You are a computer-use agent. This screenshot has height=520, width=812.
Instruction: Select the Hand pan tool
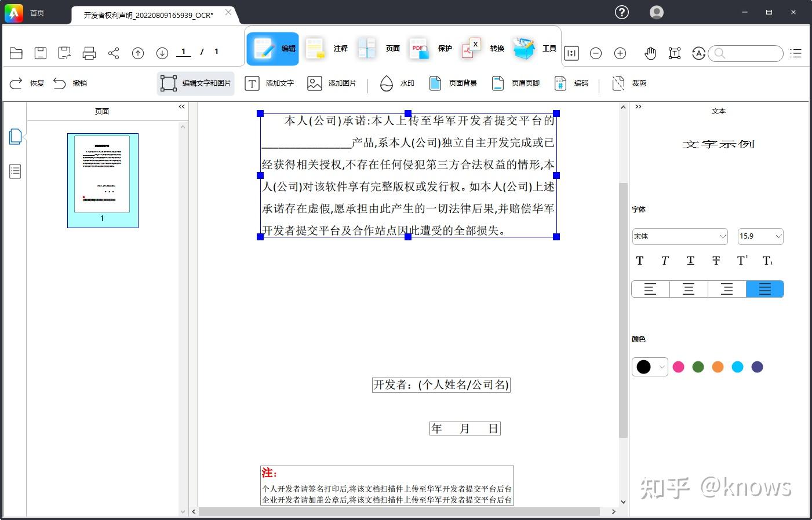click(650, 53)
